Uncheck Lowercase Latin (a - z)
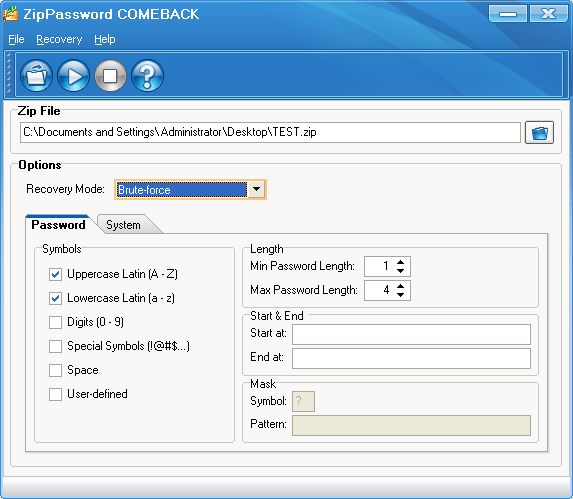Viewport: 573px width, 499px height. click(55, 298)
